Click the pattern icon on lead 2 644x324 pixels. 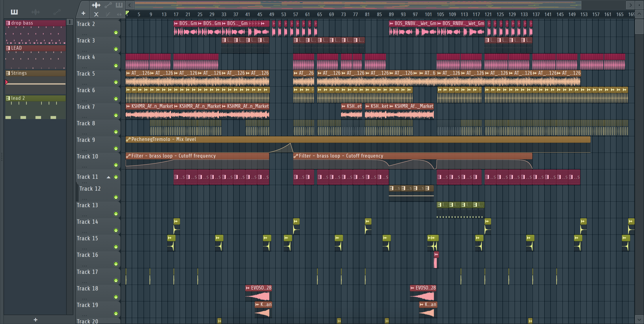click(x=8, y=98)
